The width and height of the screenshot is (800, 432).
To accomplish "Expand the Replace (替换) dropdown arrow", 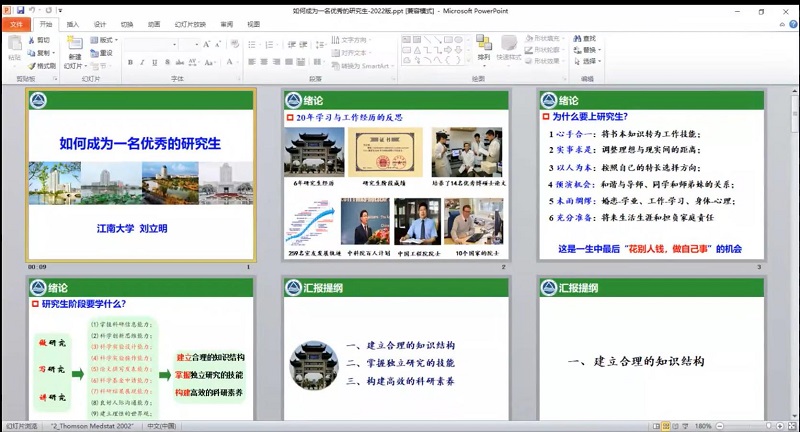I will click(x=600, y=51).
